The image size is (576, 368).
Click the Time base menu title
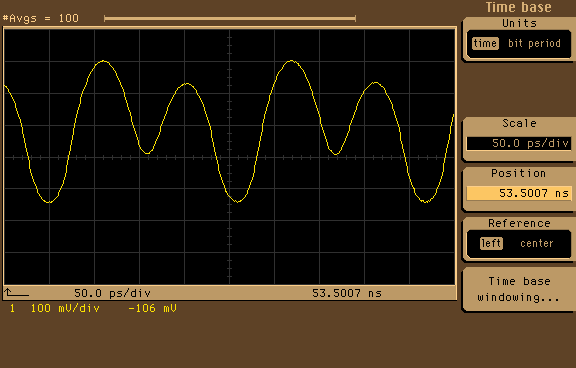(518, 7)
